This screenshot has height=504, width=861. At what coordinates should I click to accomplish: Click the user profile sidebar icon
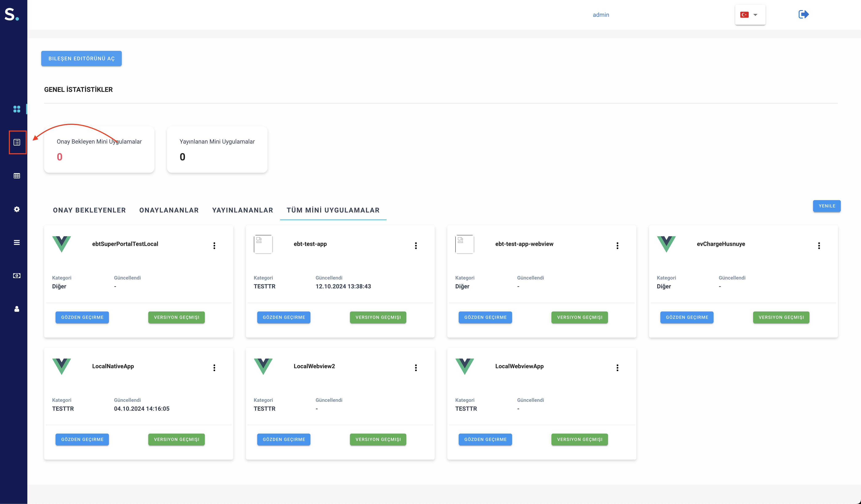tap(16, 309)
